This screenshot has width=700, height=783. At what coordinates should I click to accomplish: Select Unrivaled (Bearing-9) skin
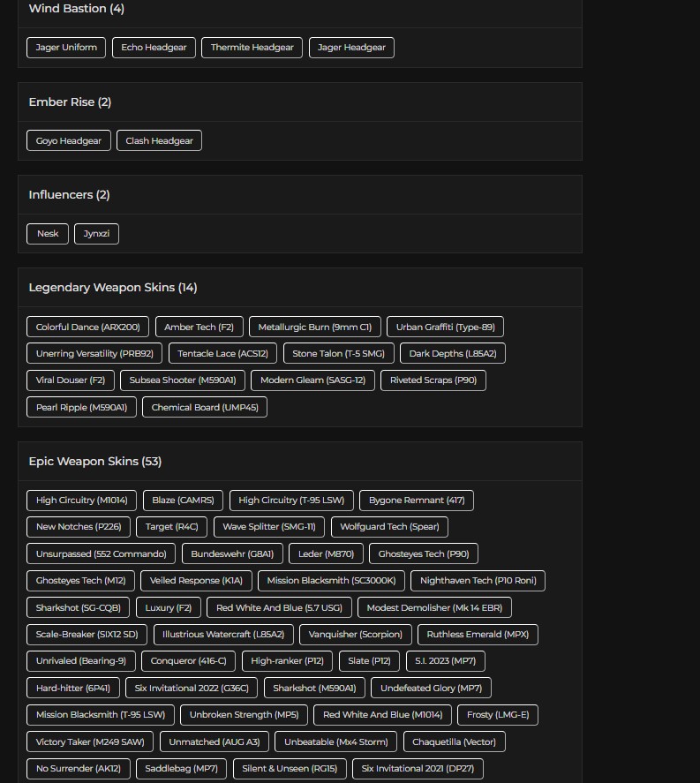pyautogui.click(x=81, y=661)
